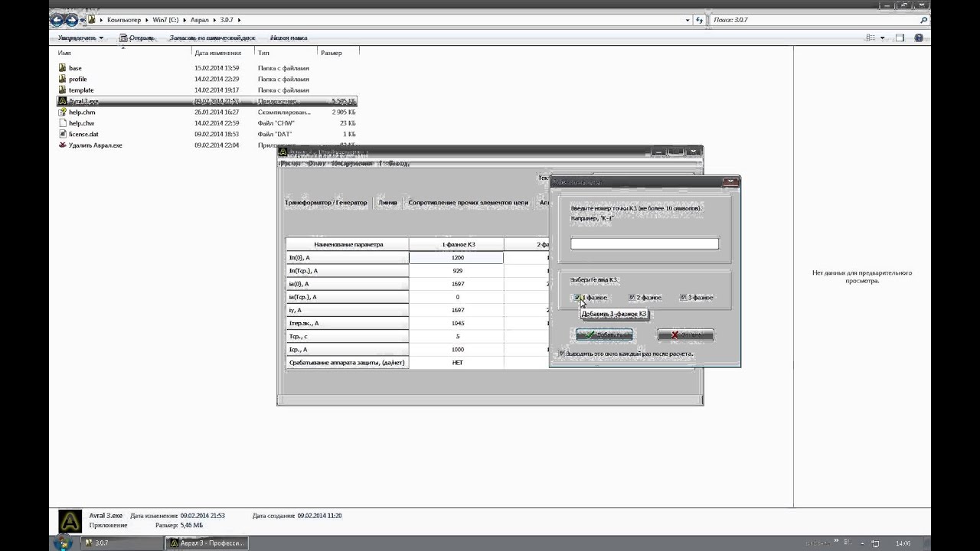The width and height of the screenshot is (980, 551).
Task: Open the Windows Start button
Action: [64, 543]
